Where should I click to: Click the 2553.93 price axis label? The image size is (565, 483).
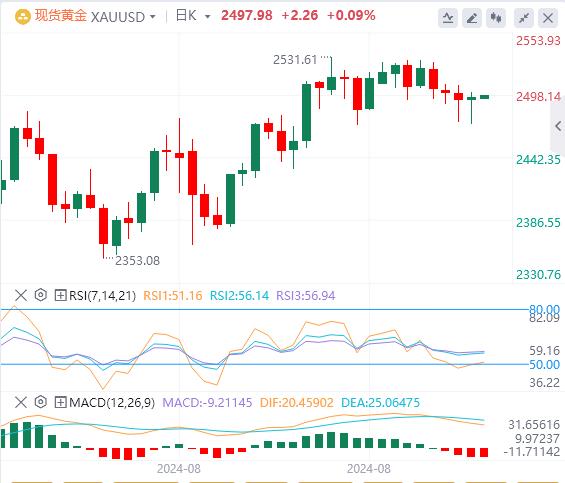pos(538,41)
